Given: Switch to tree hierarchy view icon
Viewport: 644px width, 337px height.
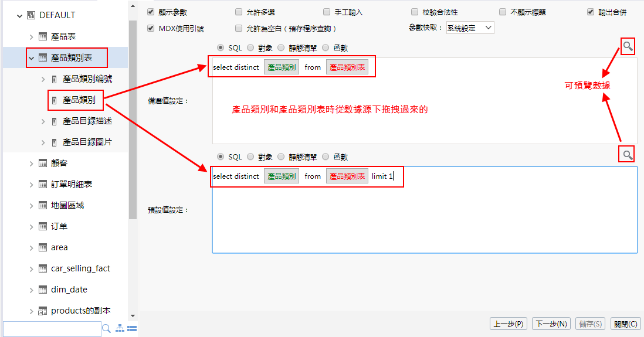Looking at the screenshot, I should (120, 329).
